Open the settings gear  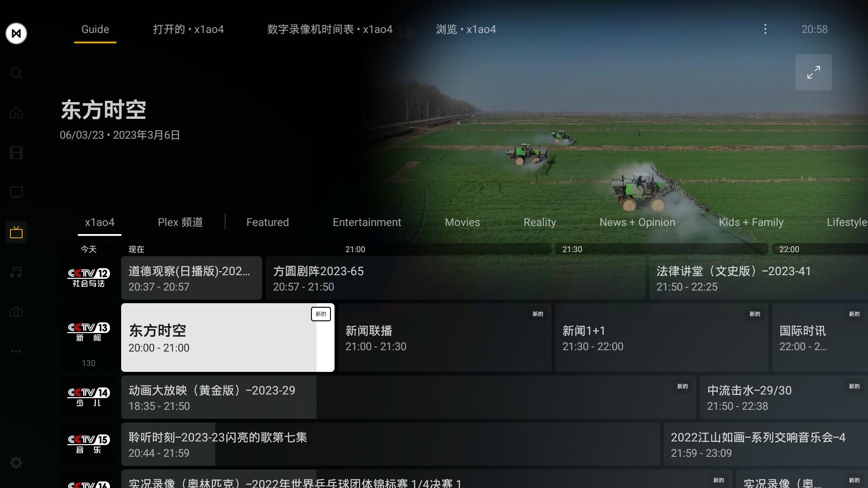click(16, 463)
